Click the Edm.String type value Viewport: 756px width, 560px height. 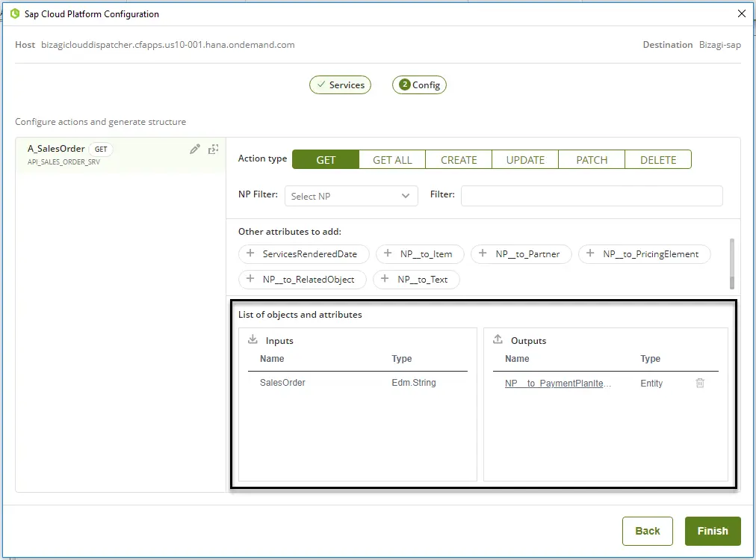pyautogui.click(x=414, y=383)
